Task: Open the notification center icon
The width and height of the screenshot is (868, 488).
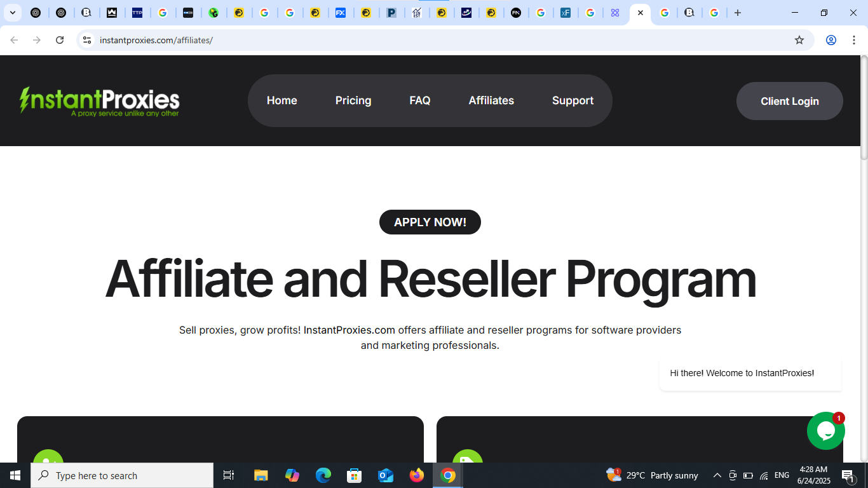Action: point(848,475)
